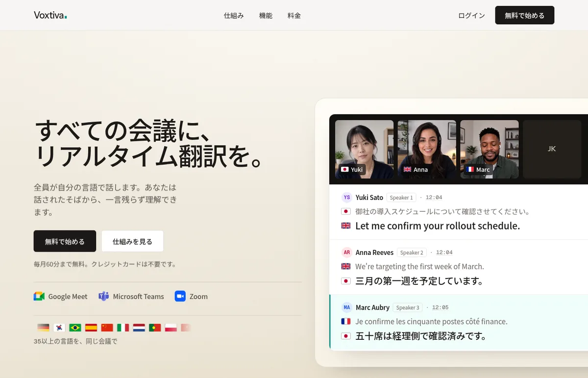Open the 機能 navigation item
588x378 pixels.
[x=266, y=15]
